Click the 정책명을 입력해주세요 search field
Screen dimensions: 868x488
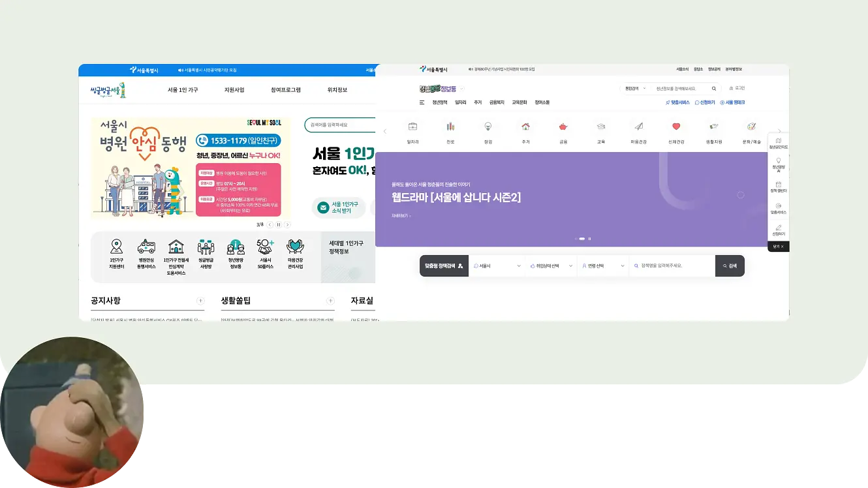coord(672,266)
